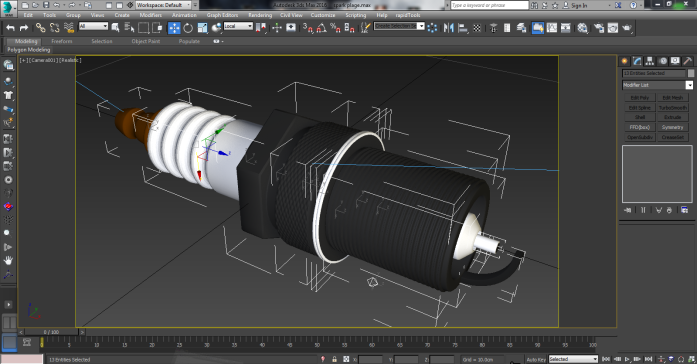Click the Edit Poly modifier button
The image size is (697, 364).
640,98
